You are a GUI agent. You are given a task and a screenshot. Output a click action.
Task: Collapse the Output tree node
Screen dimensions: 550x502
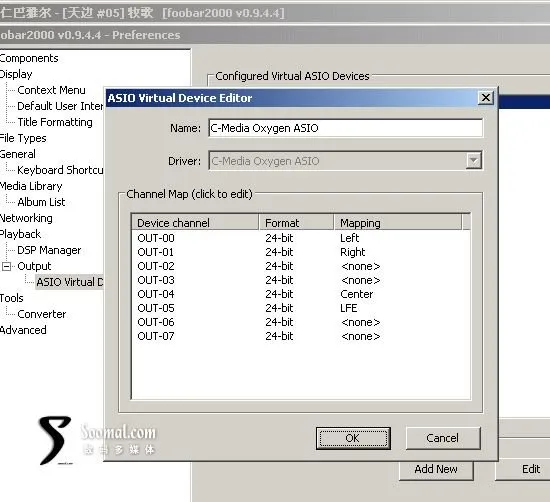(x=6, y=266)
